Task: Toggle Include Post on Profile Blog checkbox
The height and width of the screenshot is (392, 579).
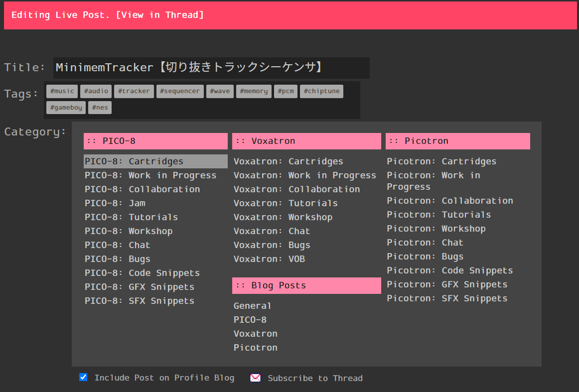Action: [83, 377]
